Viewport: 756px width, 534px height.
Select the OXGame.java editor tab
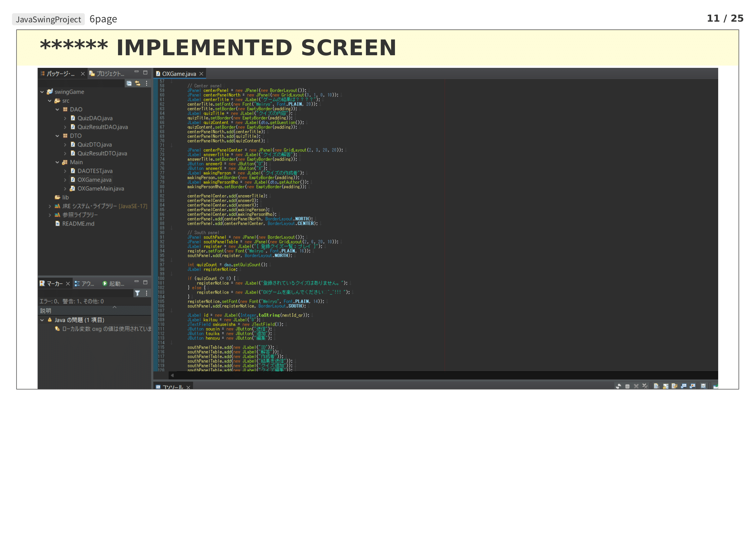178,74
